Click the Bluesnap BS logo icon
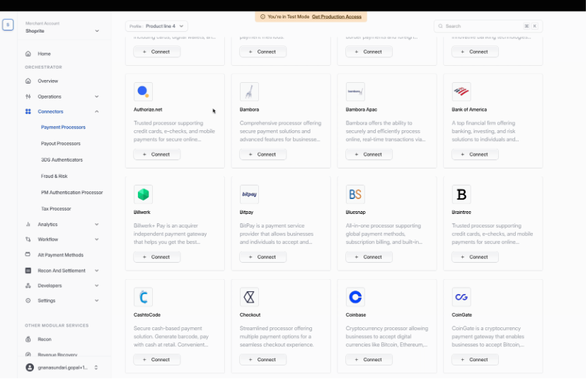The image size is (588, 379). 355,194
